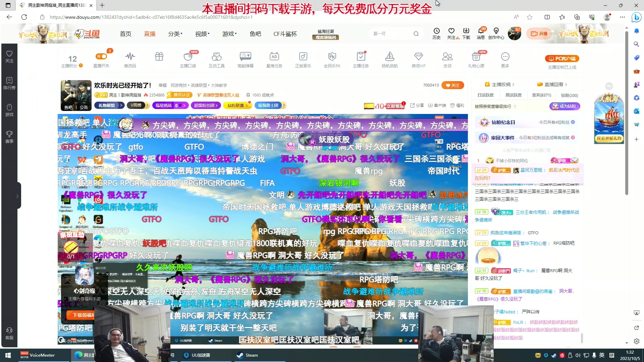
Task: Expand the 游戏 games dropdown
Action: tap(229, 34)
